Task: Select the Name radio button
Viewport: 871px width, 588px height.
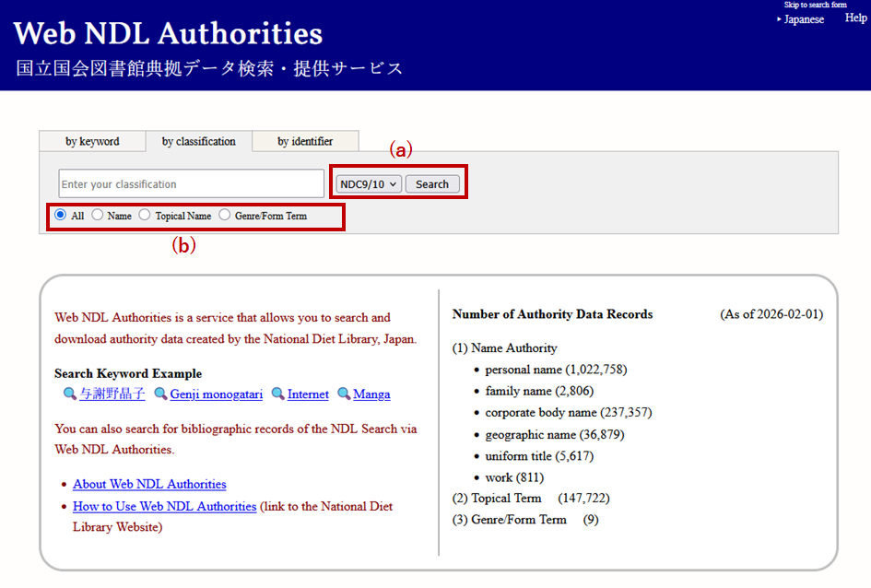Action: [98, 216]
